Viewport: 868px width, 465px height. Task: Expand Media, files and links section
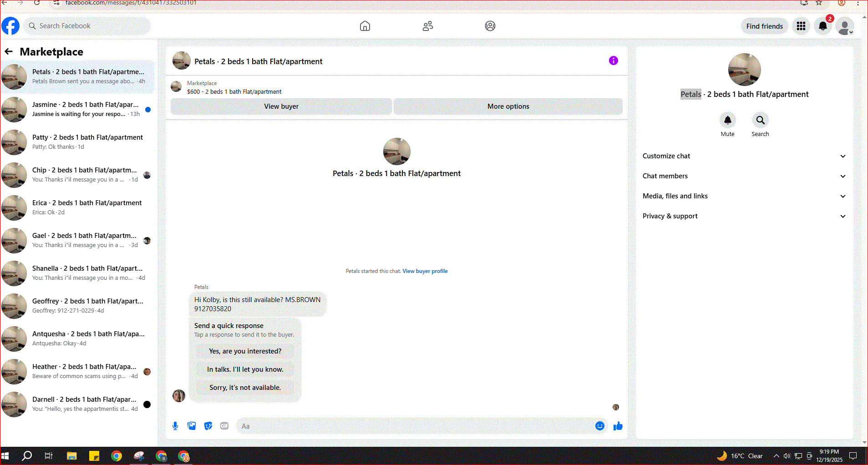pyautogui.click(x=744, y=196)
